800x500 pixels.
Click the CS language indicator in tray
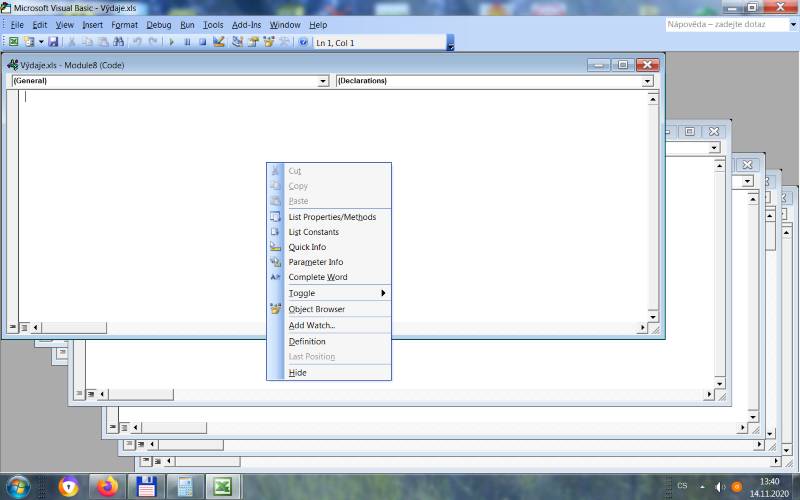click(x=682, y=486)
